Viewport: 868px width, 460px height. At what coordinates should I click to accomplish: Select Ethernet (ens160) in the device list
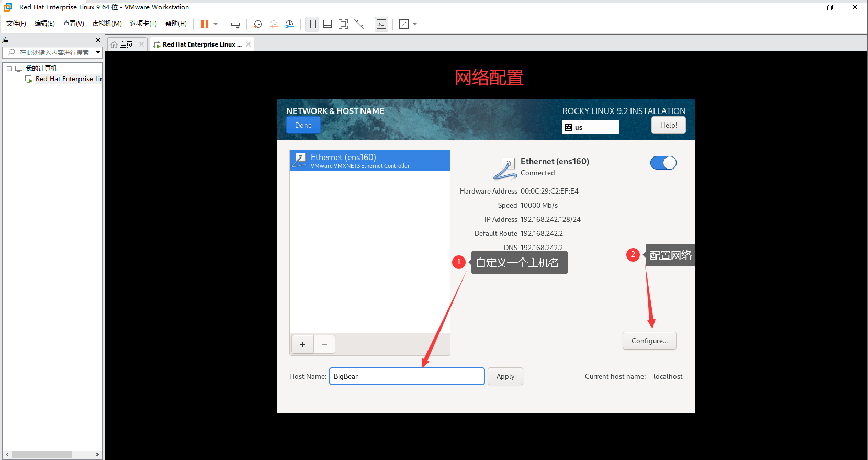tap(370, 161)
